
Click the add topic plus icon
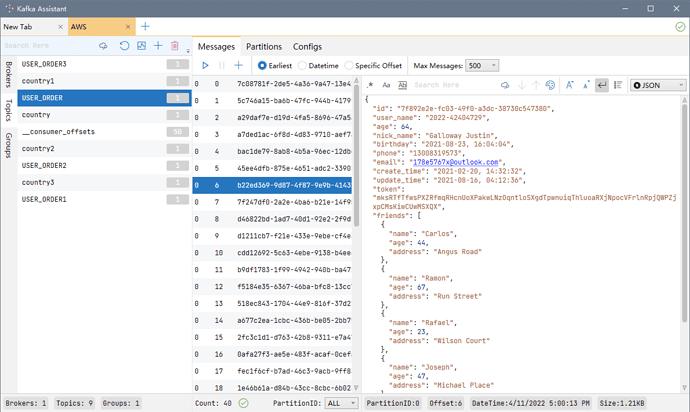point(158,46)
